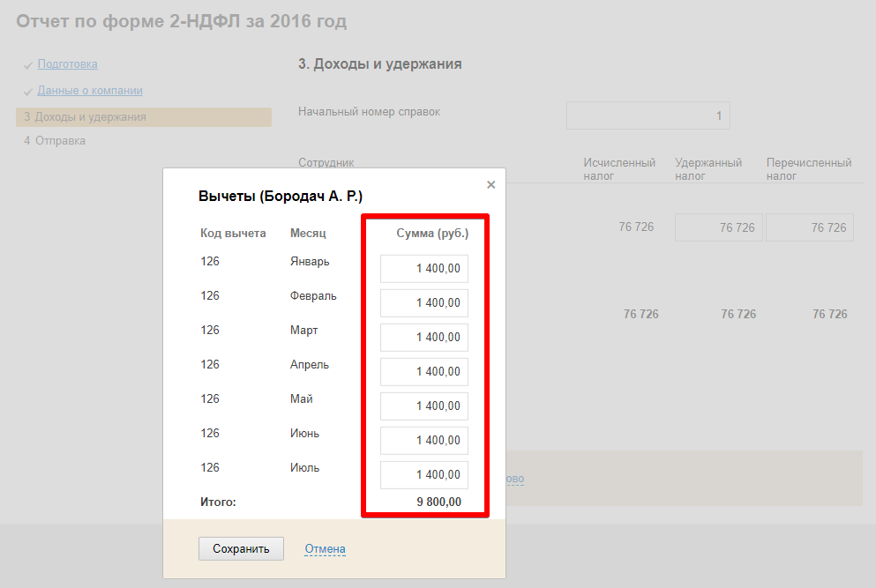Click the Июнь month label
The width and height of the screenshot is (876, 588).
(x=304, y=434)
